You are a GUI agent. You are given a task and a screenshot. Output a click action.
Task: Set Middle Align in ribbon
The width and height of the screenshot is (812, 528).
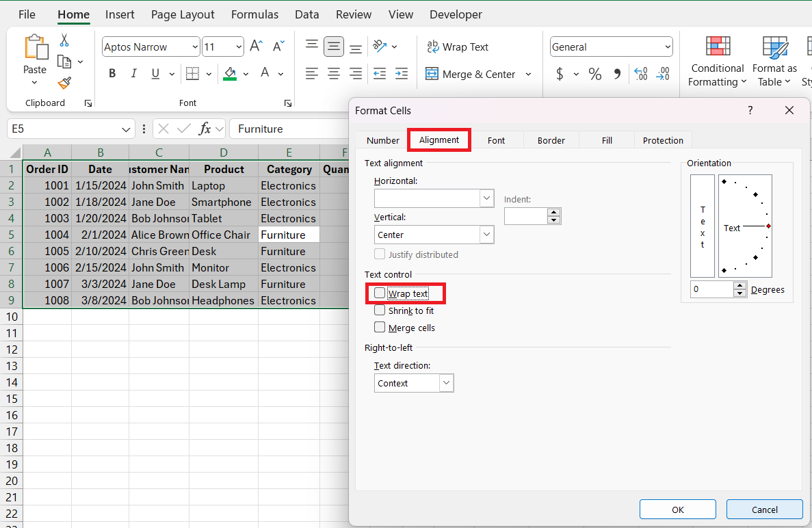point(334,47)
